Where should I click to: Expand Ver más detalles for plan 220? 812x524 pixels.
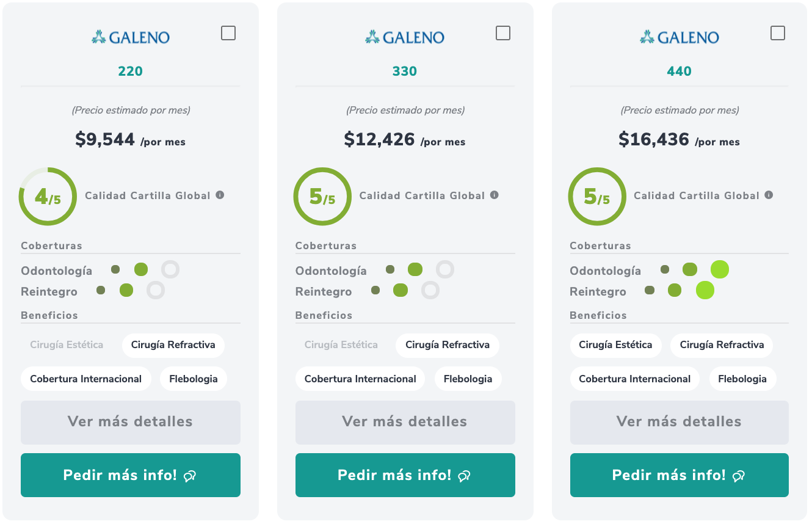(131, 422)
